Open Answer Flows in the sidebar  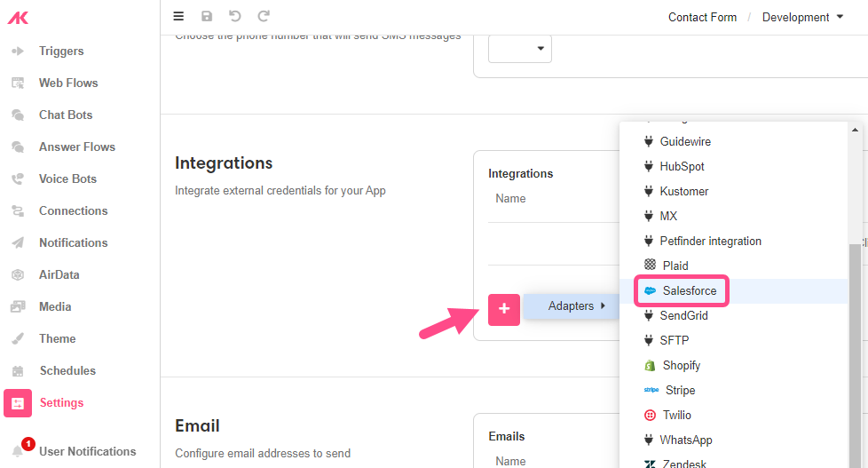(77, 147)
